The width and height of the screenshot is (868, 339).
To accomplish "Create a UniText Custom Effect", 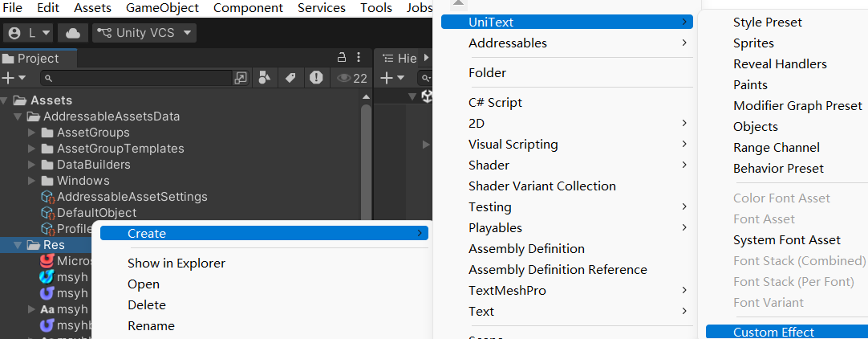I will [787, 332].
